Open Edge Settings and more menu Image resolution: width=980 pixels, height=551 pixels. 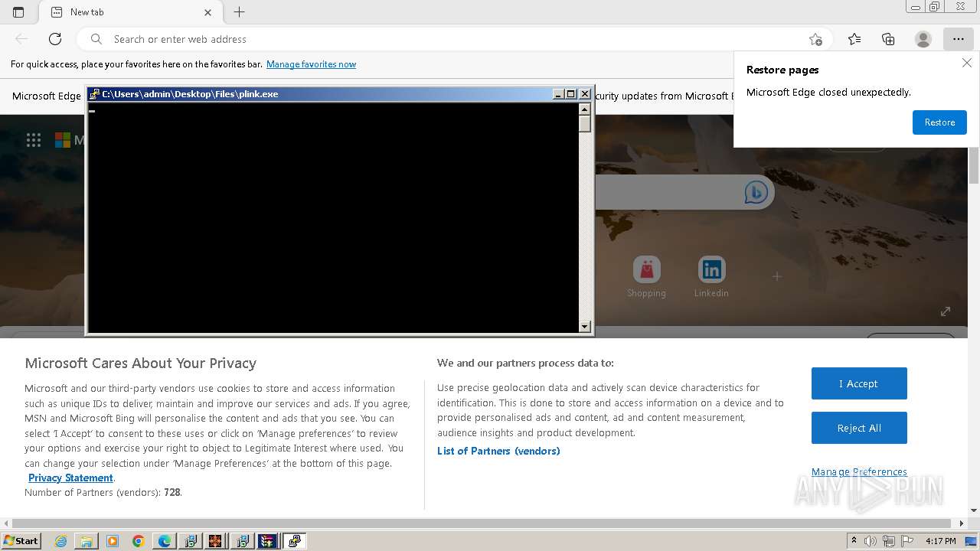[x=959, y=39]
